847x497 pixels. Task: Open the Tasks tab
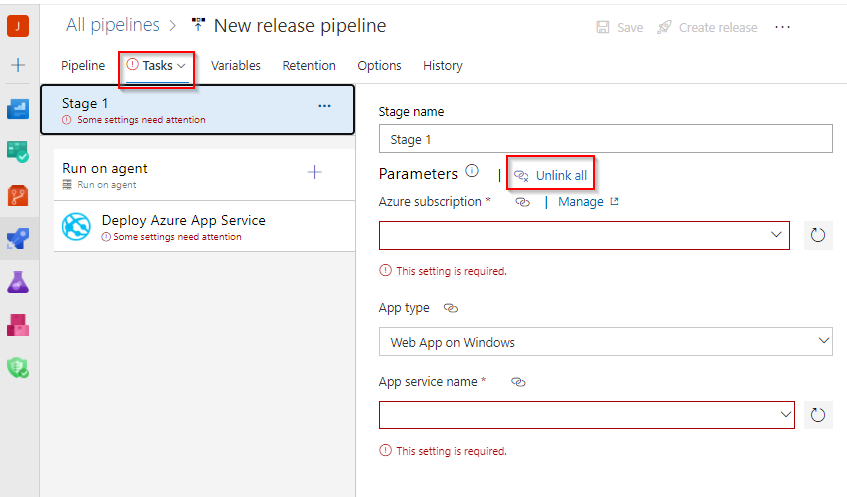tap(157, 65)
